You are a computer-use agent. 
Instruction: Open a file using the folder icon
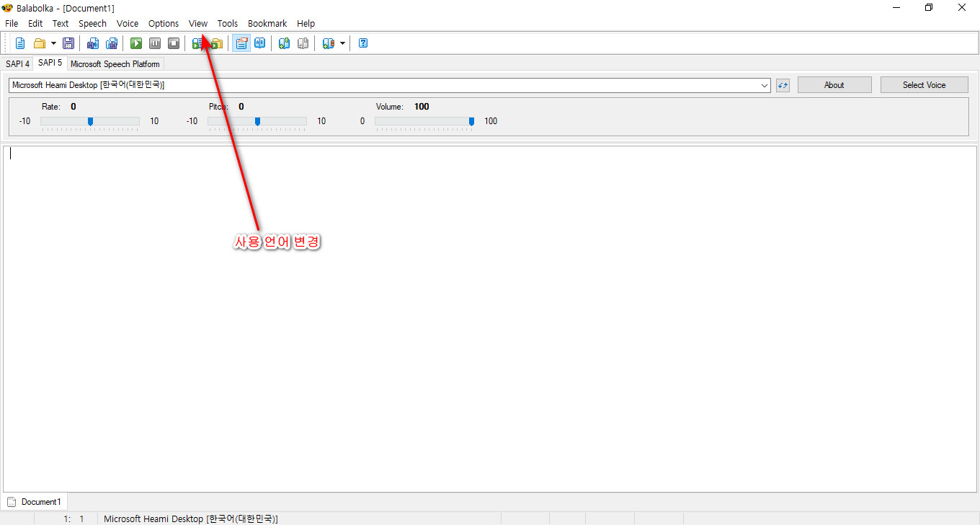[40, 43]
